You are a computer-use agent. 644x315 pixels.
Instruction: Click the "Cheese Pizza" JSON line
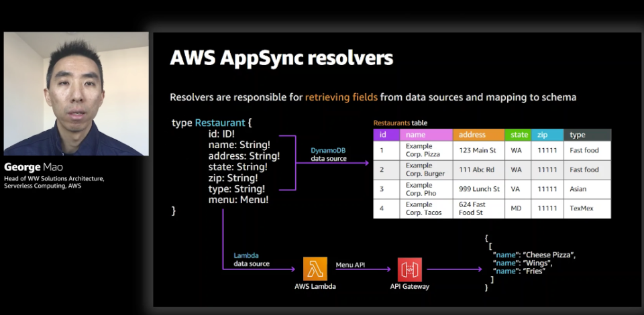point(535,255)
